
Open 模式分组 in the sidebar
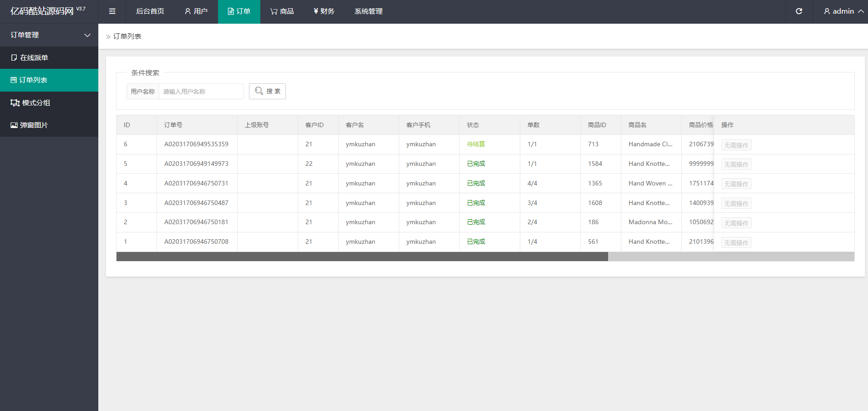point(49,103)
